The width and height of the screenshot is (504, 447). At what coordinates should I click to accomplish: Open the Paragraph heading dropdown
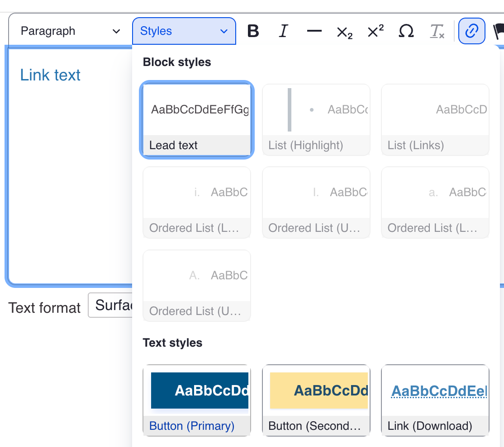click(71, 31)
